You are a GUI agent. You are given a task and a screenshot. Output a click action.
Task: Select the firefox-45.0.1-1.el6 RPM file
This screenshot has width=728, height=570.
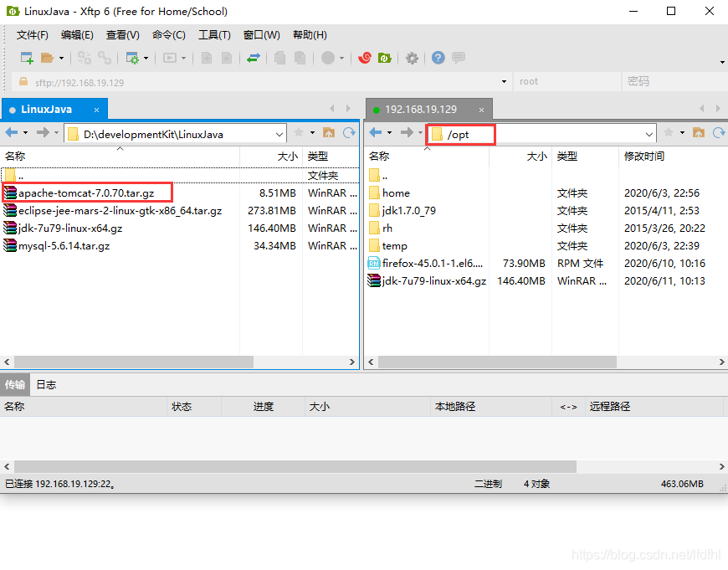(x=433, y=264)
